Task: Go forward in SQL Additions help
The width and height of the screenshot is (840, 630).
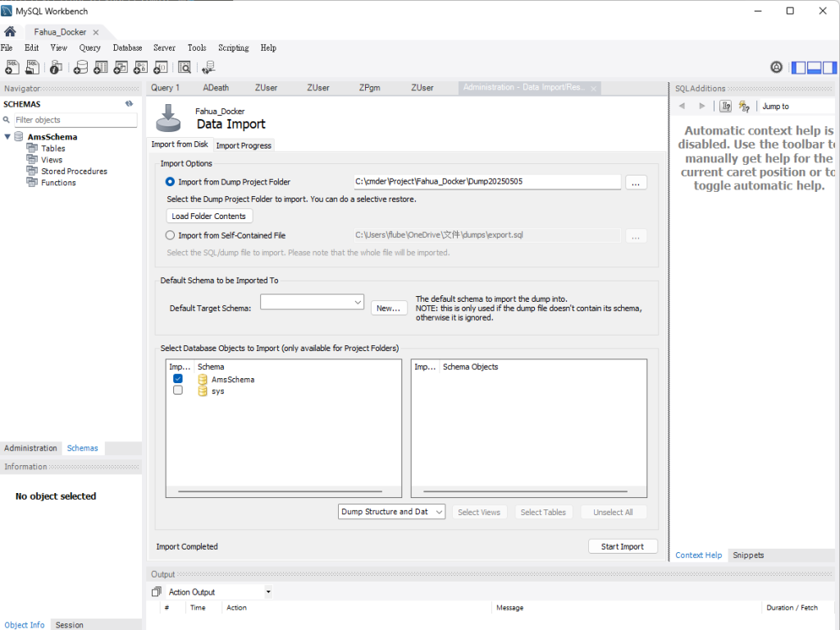Action: click(702, 106)
